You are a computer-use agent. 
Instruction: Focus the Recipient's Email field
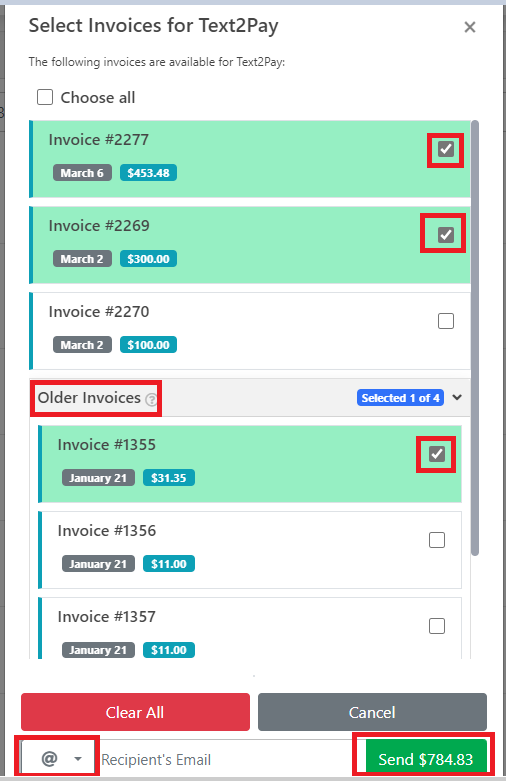(229, 760)
